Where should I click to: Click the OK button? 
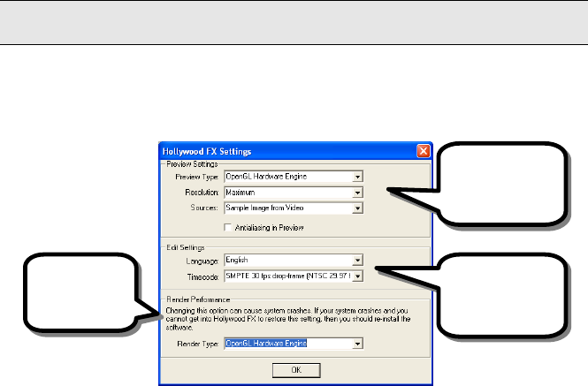pyautogui.click(x=296, y=370)
